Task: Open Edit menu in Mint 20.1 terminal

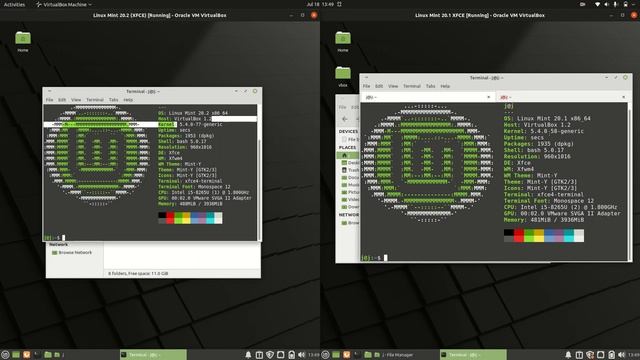Action: point(379,86)
